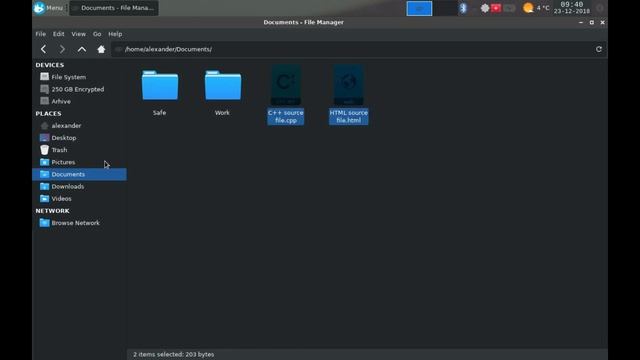Image resolution: width=640 pixels, height=360 pixels.
Task: Open the Go menu
Action: 97,34
